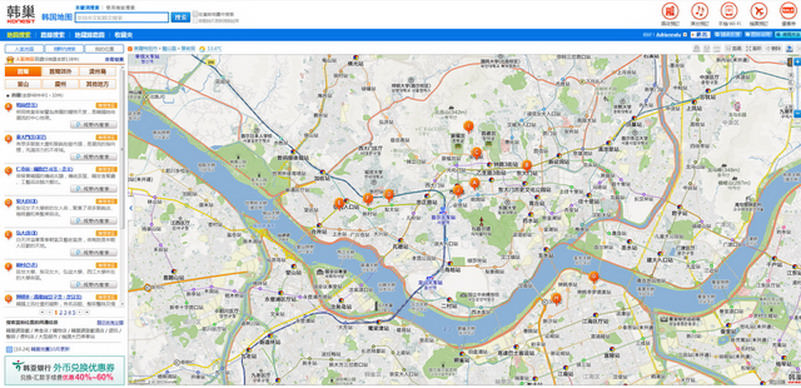Click the blue search button
The width and height of the screenshot is (801, 388).
click(180, 17)
